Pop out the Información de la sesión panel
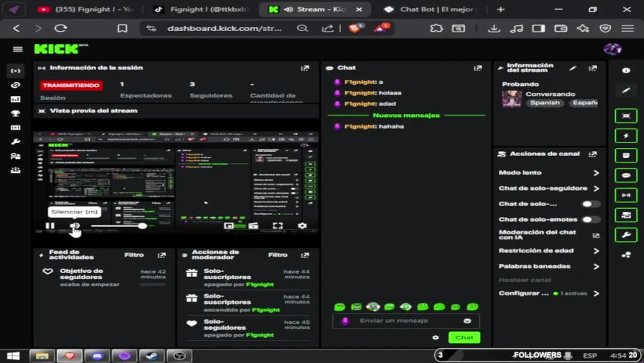Viewport: 644px width, 363px height. [x=305, y=68]
